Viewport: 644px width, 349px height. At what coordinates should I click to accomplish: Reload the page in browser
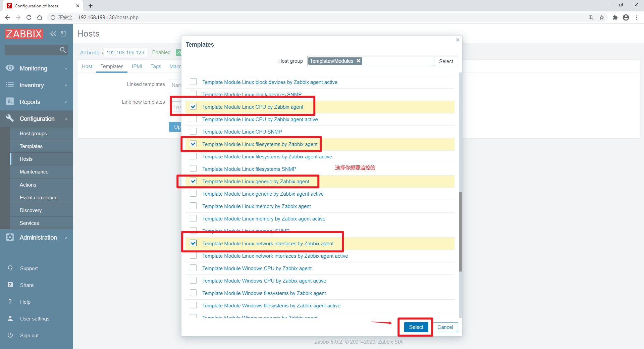(29, 17)
